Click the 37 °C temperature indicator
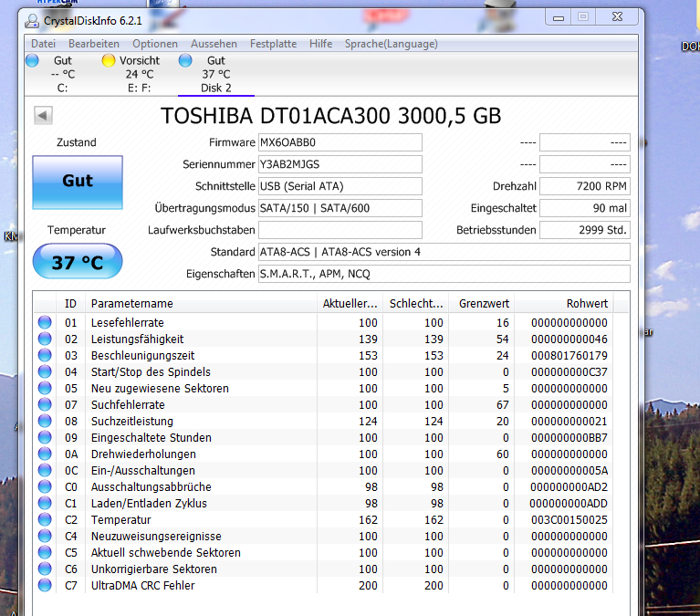The height and width of the screenshot is (616, 700). [x=78, y=261]
